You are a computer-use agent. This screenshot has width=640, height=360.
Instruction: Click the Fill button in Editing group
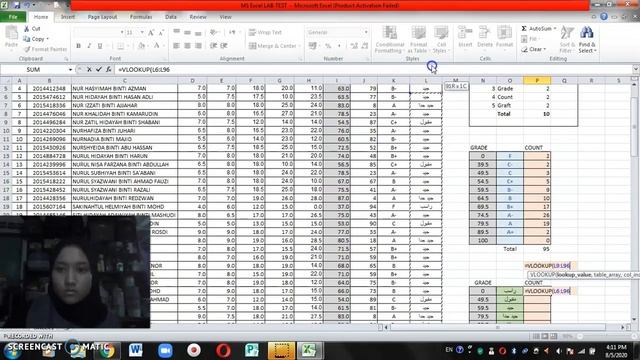coord(529,39)
